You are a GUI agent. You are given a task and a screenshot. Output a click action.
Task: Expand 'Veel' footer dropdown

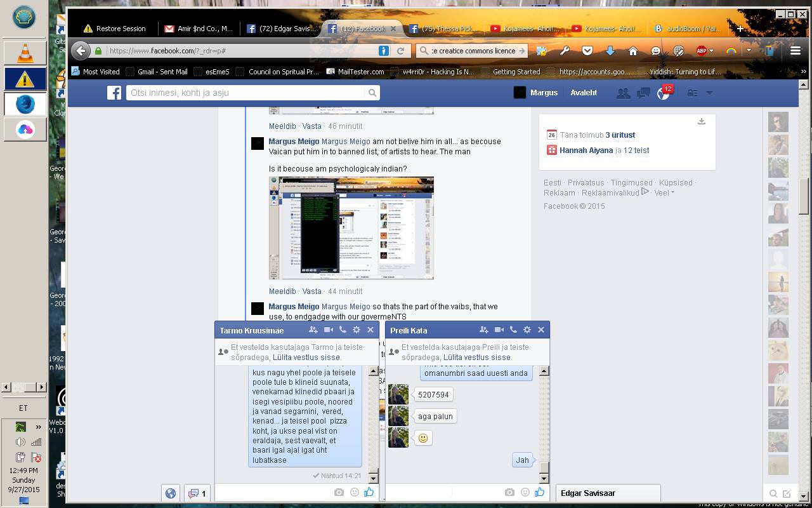point(664,192)
